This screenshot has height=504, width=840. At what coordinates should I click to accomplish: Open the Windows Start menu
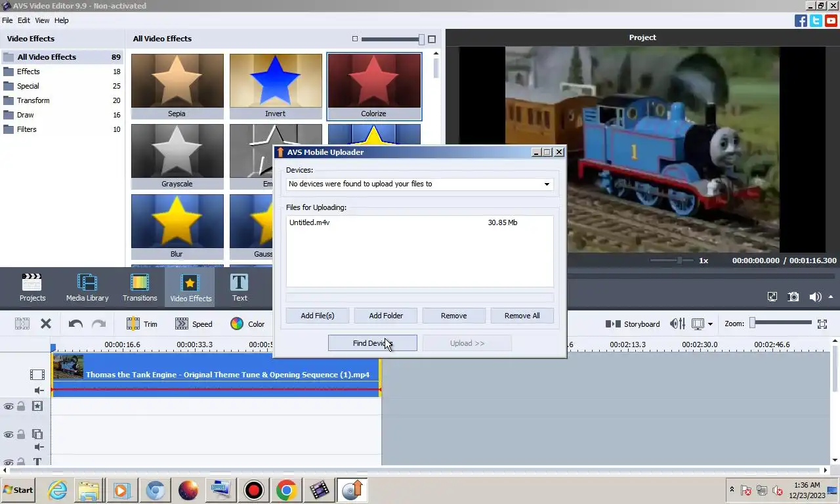click(x=18, y=490)
